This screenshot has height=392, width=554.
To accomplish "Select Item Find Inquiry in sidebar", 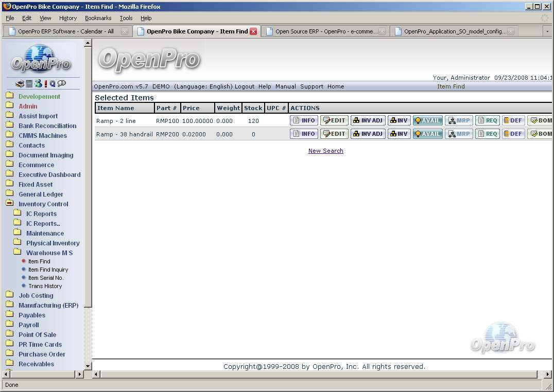I will click(x=48, y=270).
